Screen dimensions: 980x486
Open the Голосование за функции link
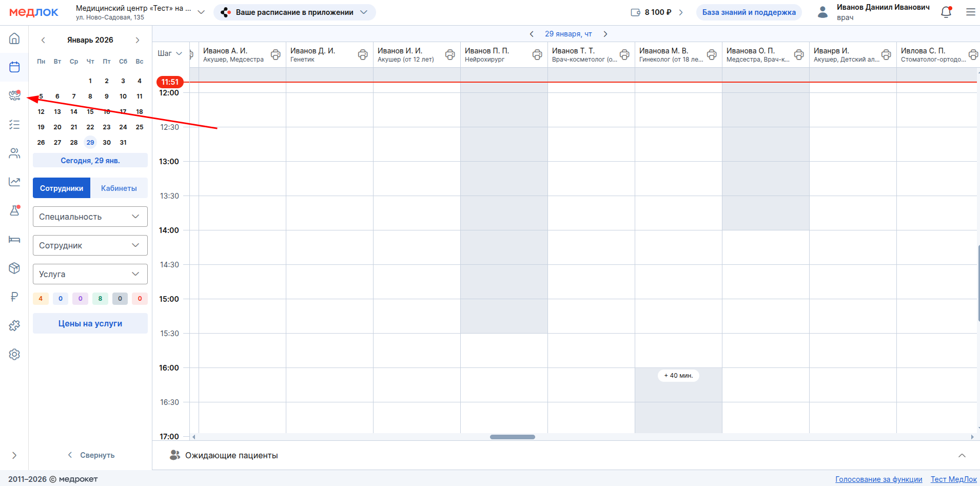point(878,479)
